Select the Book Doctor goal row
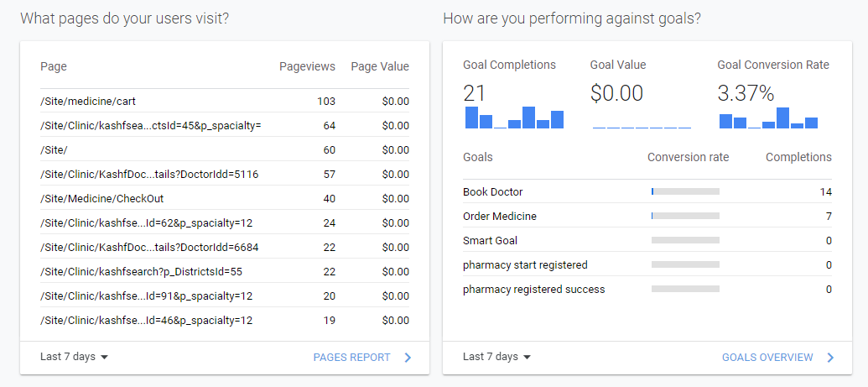 click(647, 192)
